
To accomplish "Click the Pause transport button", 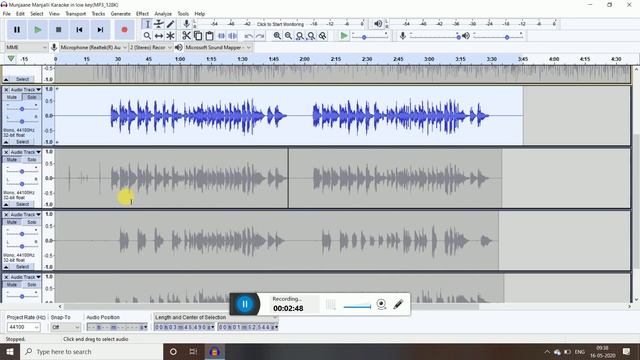I will coord(17,30).
